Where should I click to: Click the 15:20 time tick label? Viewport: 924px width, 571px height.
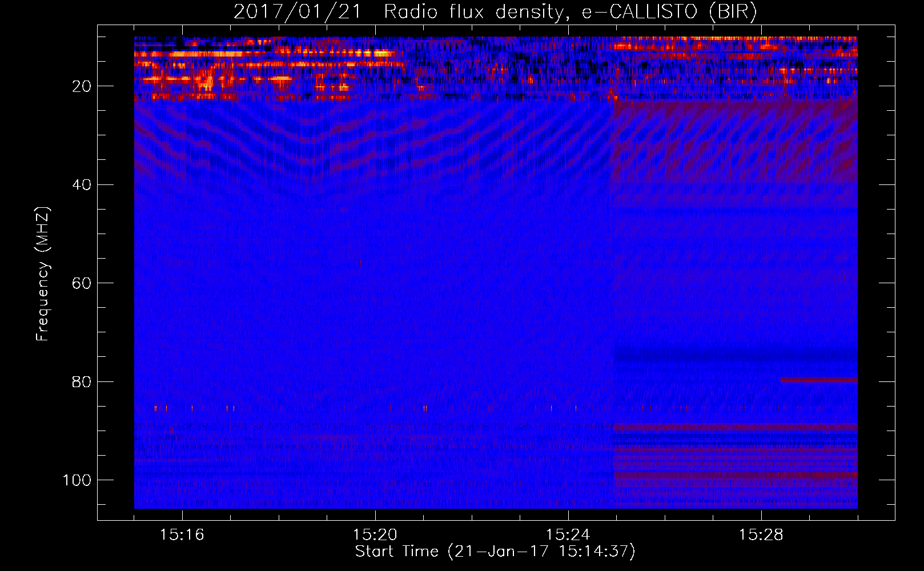[x=375, y=535]
